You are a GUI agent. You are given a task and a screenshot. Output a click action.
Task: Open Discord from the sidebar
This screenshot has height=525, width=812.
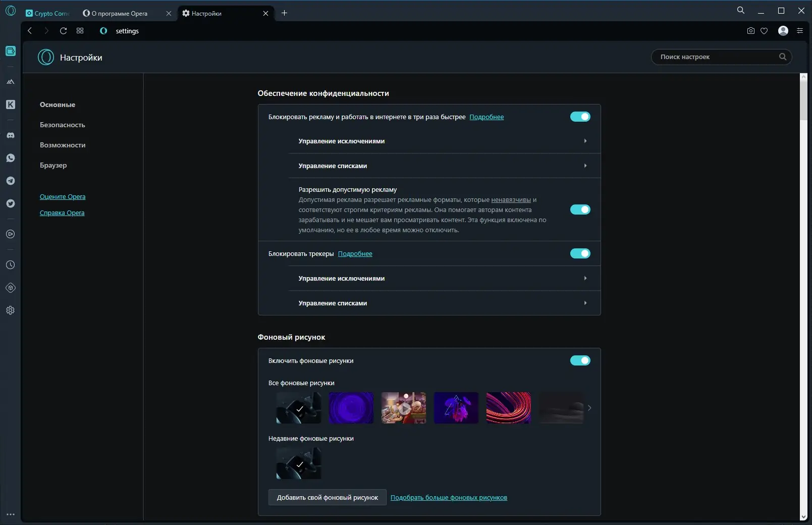tap(11, 135)
